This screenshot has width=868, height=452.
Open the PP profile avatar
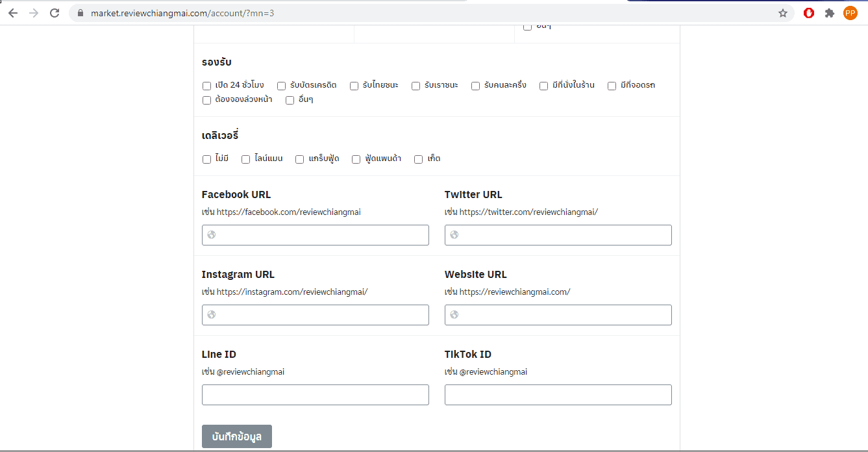[850, 13]
